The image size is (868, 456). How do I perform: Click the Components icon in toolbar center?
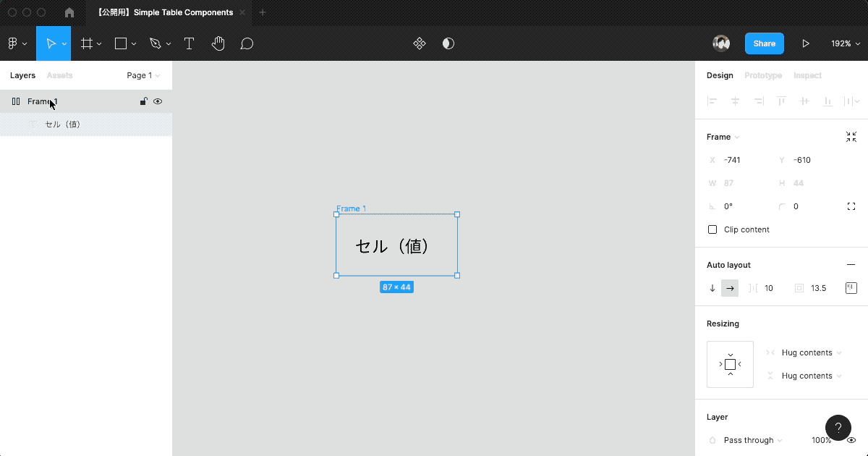420,43
